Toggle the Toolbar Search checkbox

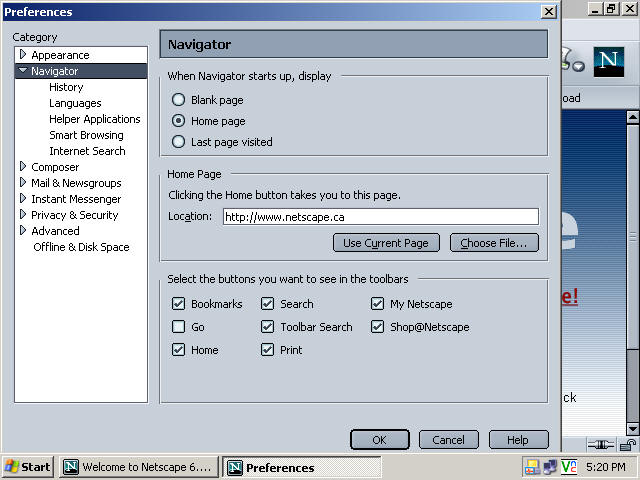pos(267,327)
